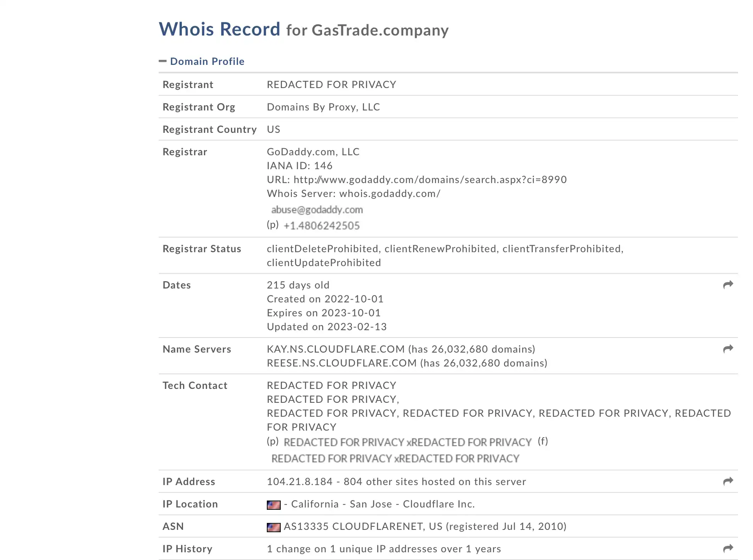Click the 'Registrant Org' row label
The height and width of the screenshot is (560, 753).
click(x=199, y=107)
